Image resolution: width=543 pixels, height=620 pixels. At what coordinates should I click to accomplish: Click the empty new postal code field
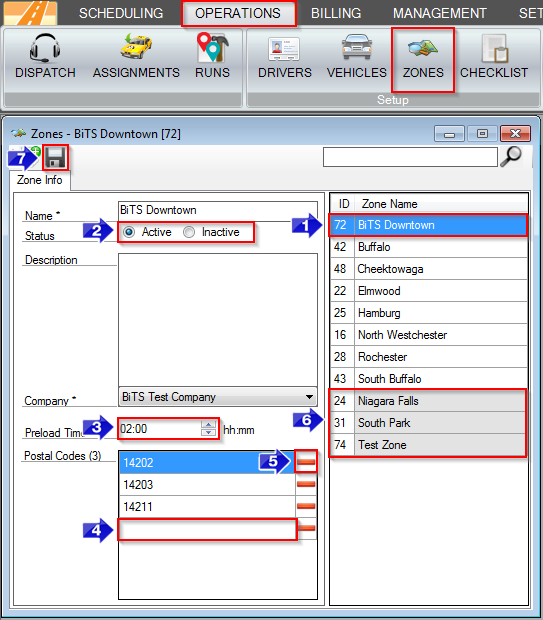208,529
